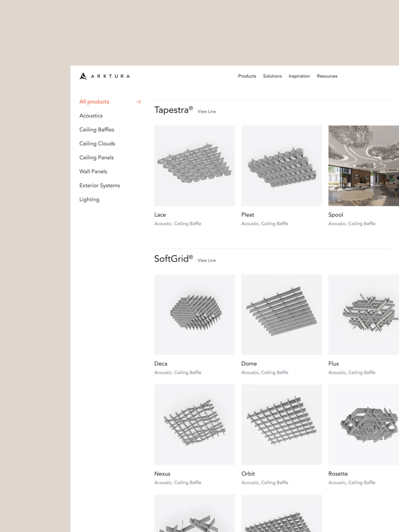Open the Tapestra heading
Screen dimensions: 399x532
coord(174,110)
